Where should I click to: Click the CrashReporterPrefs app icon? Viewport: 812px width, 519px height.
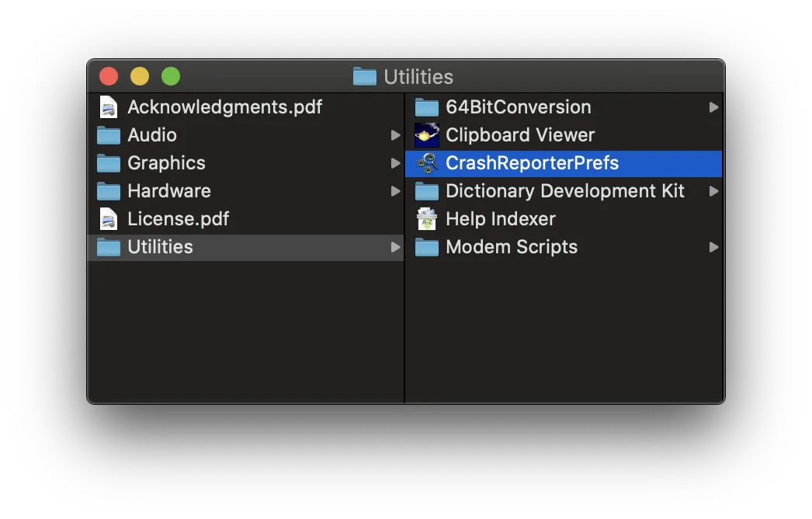point(426,163)
